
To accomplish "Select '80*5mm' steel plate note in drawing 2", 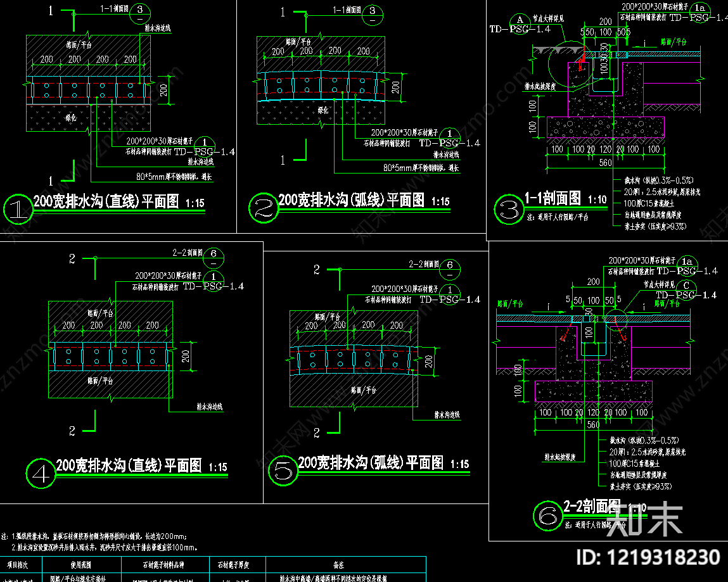I will pos(421,168).
